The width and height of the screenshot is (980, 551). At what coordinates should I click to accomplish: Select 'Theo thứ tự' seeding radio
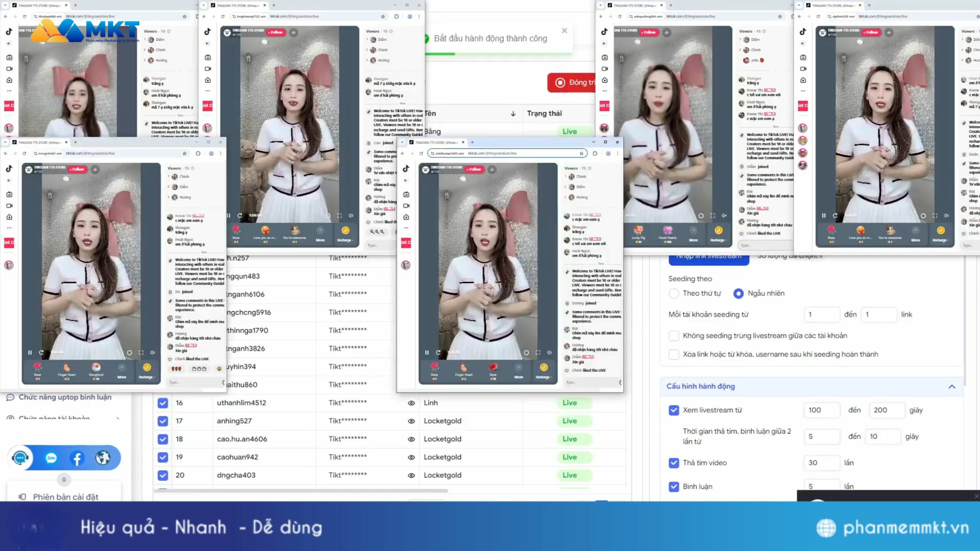[x=674, y=294]
